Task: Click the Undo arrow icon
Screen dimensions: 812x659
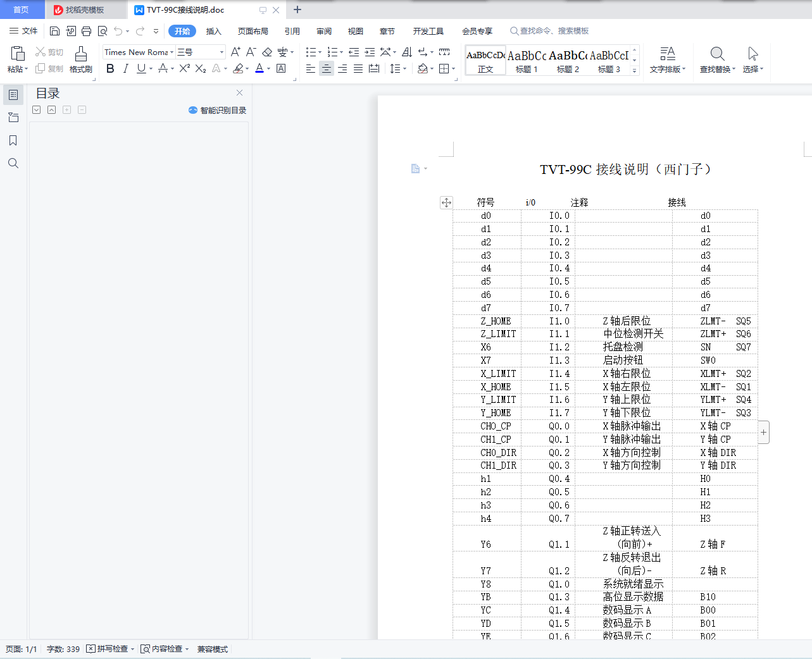Action: point(118,31)
